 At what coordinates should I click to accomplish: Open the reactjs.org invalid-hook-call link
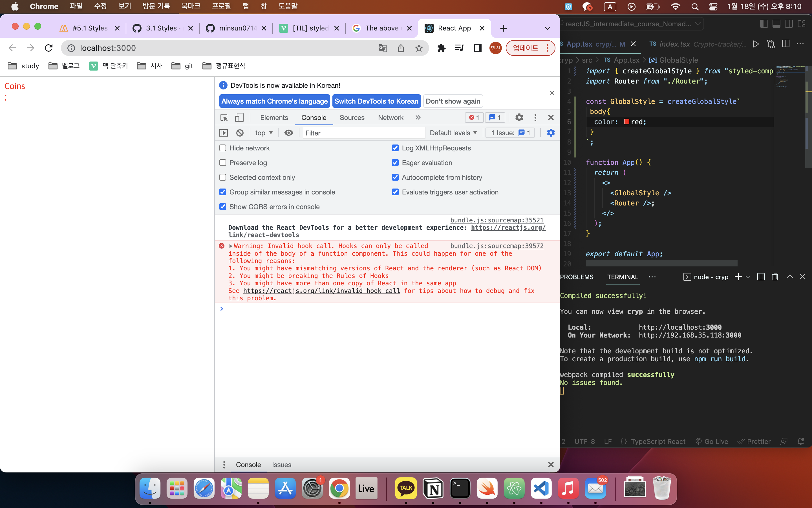(321, 291)
